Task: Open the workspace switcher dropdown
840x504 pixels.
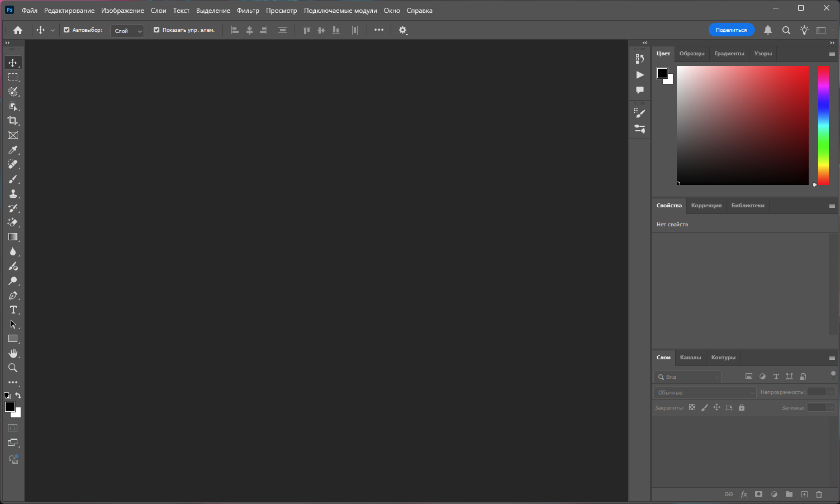Action: click(821, 30)
